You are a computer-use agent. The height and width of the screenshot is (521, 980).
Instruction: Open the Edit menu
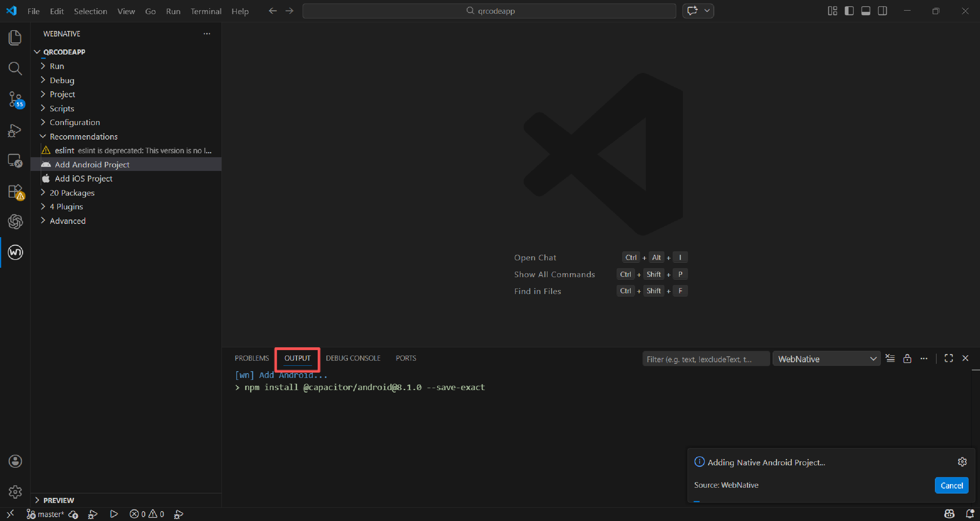pyautogui.click(x=57, y=11)
